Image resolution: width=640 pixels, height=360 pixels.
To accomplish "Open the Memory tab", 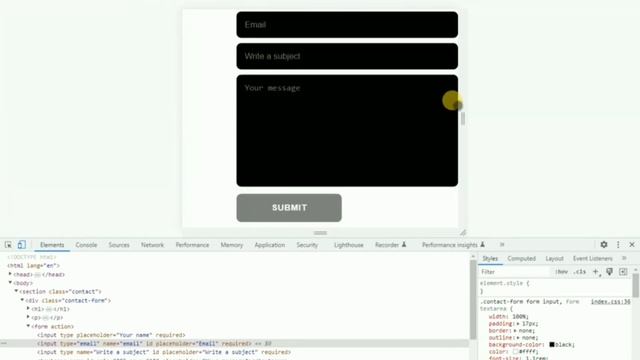I will (x=231, y=245).
